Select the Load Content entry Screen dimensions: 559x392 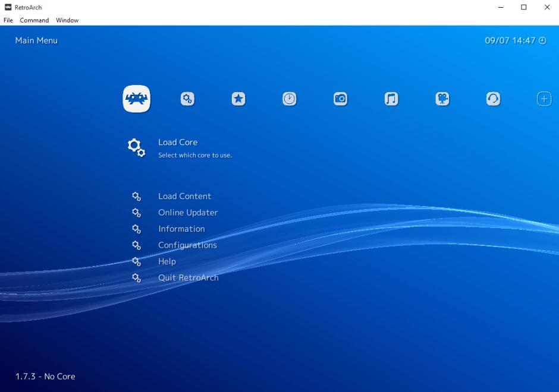click(x=185, y=196)
